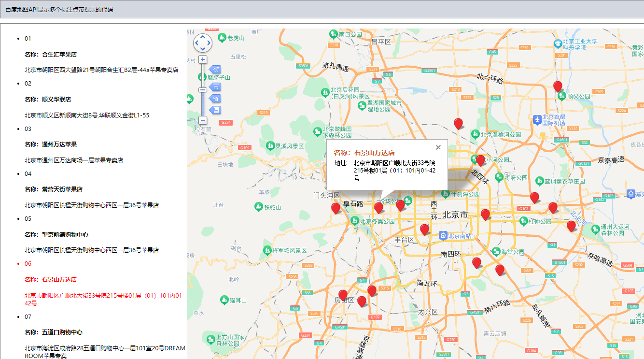The image size is (644, 359).
Task: Select list entry 名称: 五道口购物中心
Action: tap(54, 332)
